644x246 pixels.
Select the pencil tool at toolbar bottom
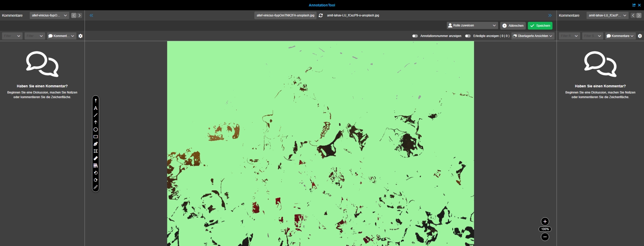click(x=96, y=187)
